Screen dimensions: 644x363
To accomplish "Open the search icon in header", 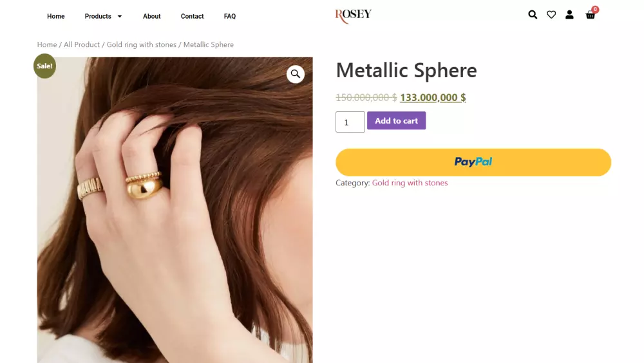I will (x=533, y=15).
